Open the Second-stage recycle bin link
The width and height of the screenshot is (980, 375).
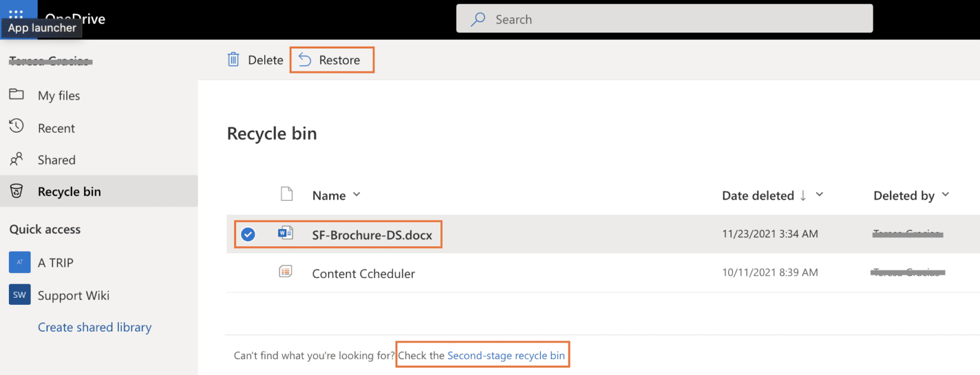(x=506, y=355)
